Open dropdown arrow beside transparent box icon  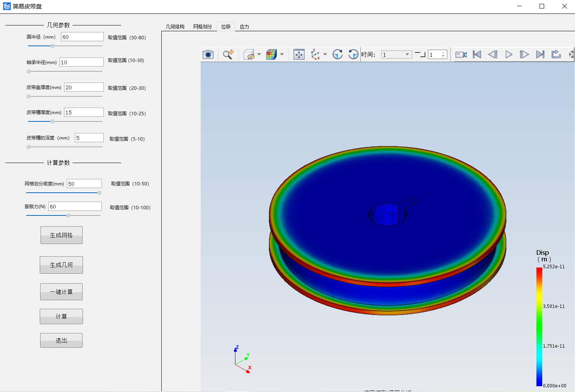point(259,54)
